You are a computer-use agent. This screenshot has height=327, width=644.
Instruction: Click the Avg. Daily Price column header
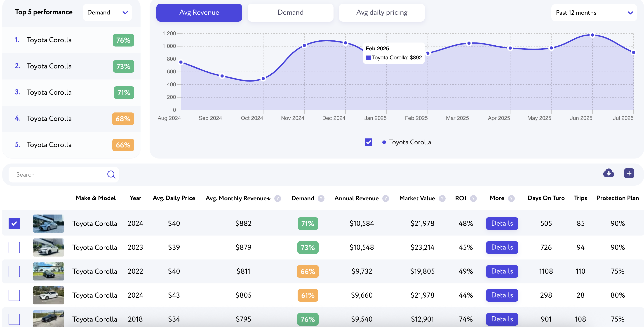pos(174,198)
